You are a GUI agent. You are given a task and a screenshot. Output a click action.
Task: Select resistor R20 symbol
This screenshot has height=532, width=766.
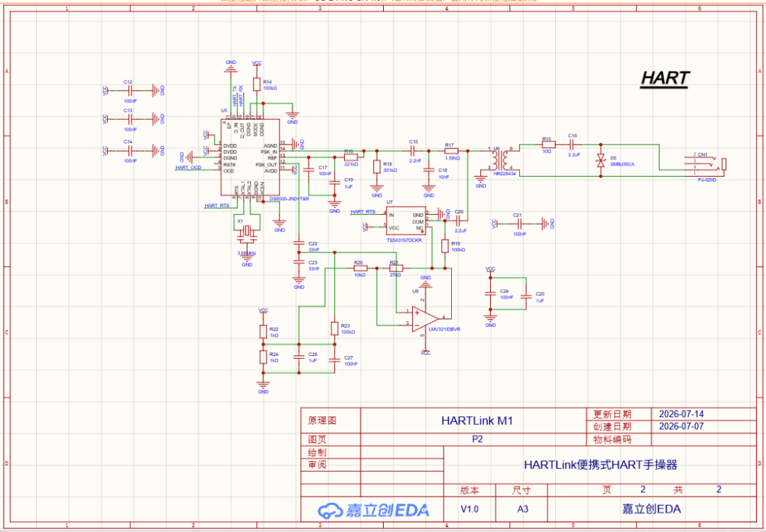(x=360, y=268)
